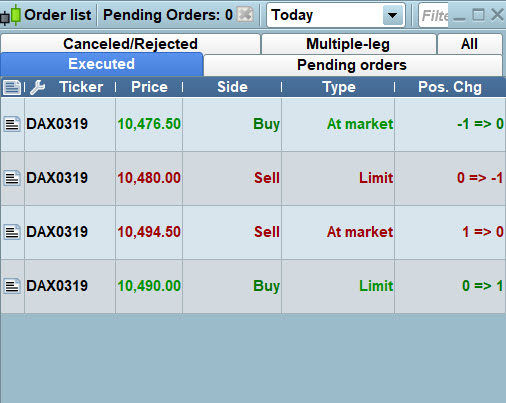Click Limit type in 10,480.00 row
Screen dimensions: 506x403
coord(376,178)
